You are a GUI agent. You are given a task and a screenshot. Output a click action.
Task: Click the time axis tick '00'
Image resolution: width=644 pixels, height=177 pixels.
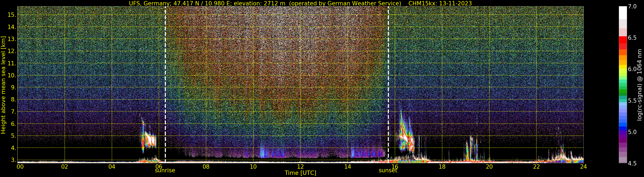20,166
